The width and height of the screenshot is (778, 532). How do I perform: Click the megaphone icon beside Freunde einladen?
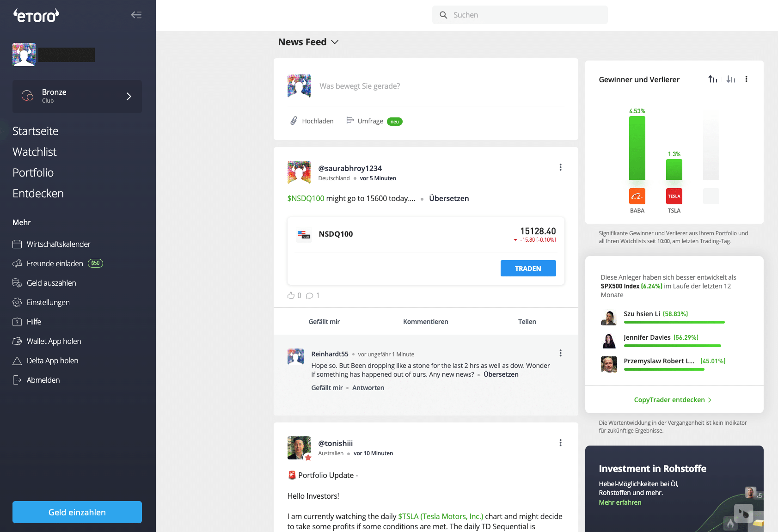tap(17, 263)
